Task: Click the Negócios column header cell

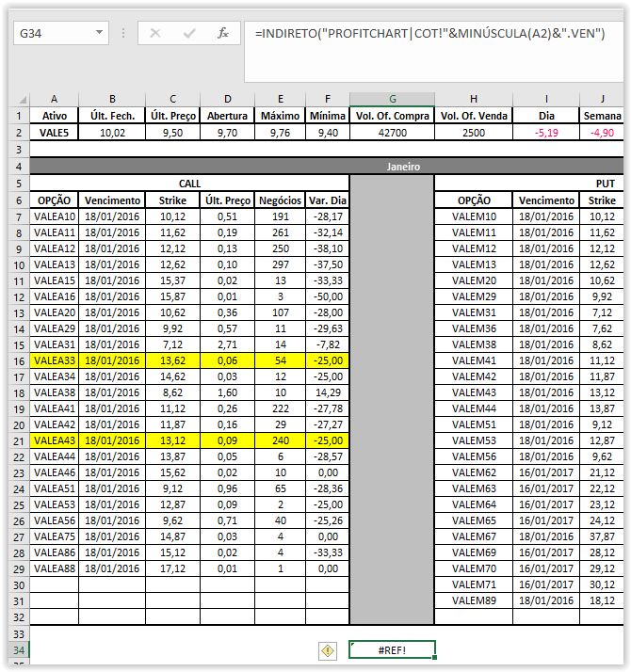Action: pos(280,200)
